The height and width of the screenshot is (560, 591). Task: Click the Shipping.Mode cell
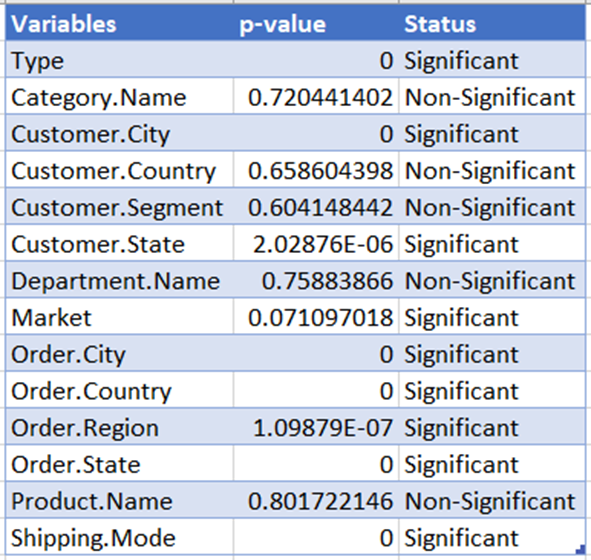tap(119, 537)
